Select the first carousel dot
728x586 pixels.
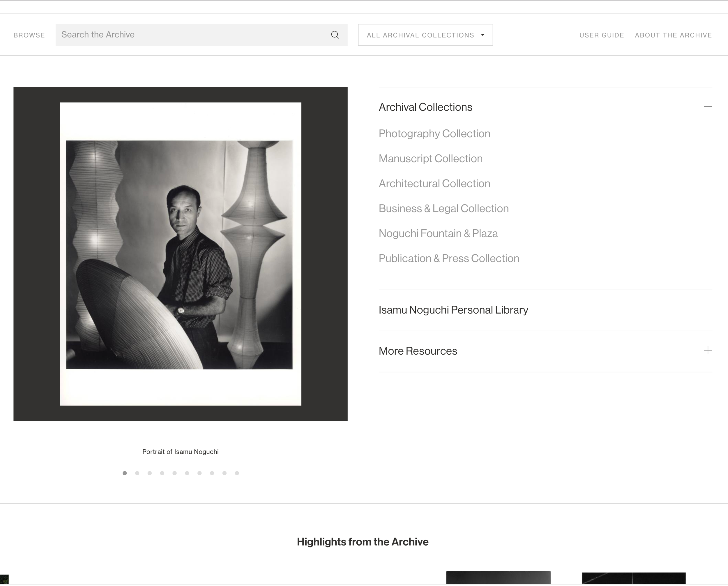click(x=125, y=473)
